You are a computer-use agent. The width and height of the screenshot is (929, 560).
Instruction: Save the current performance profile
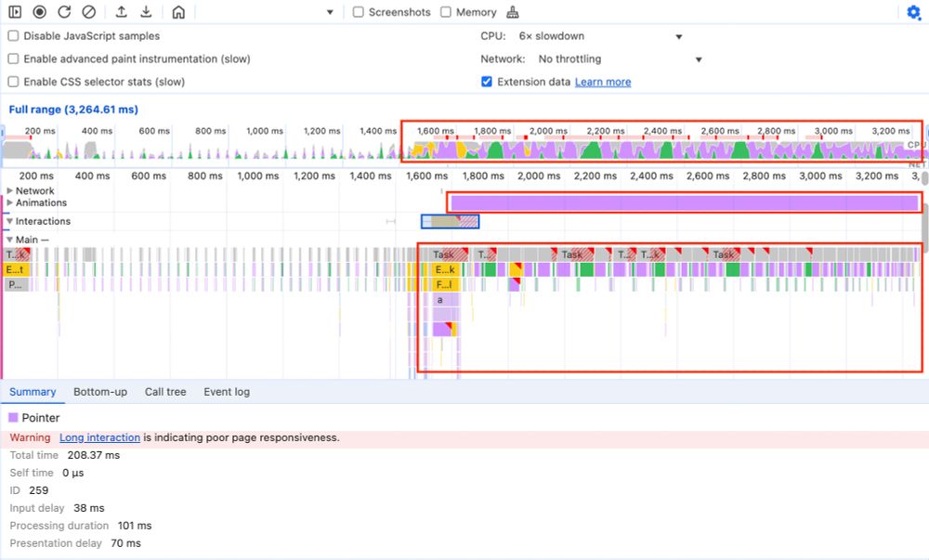tap(146, 12)
